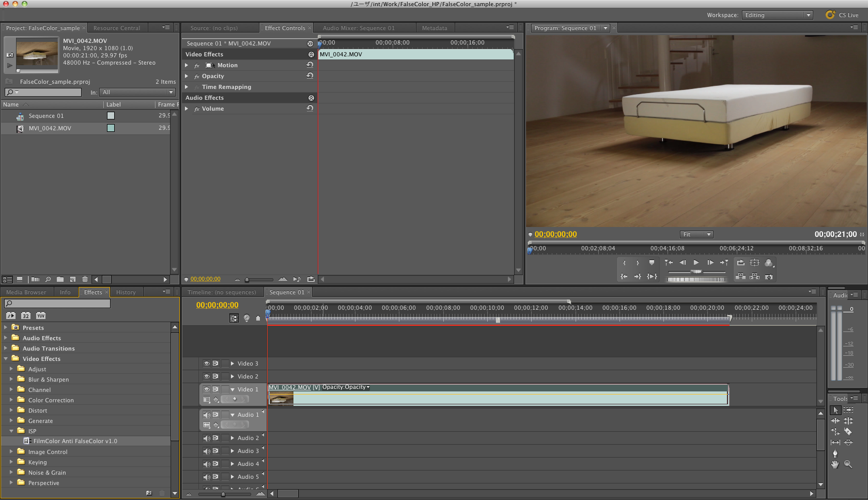Mute Audio 1 track speaker toggle
Screen dimensions: 868x500
[207, 415]
